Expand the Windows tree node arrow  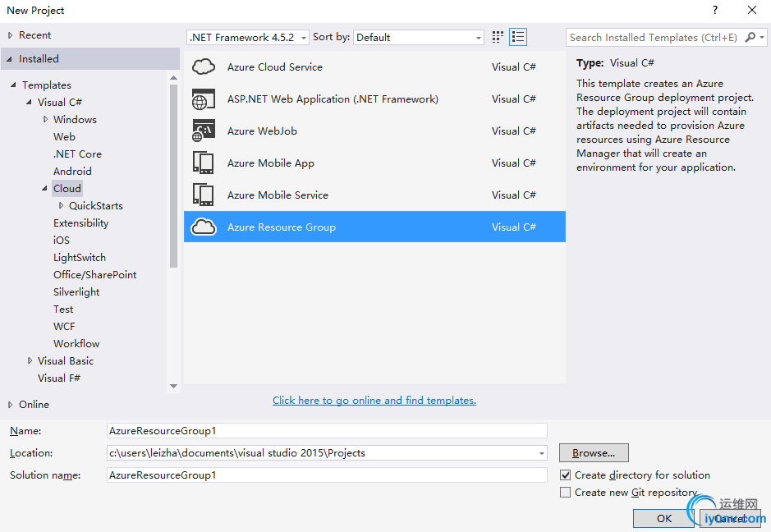45,119
